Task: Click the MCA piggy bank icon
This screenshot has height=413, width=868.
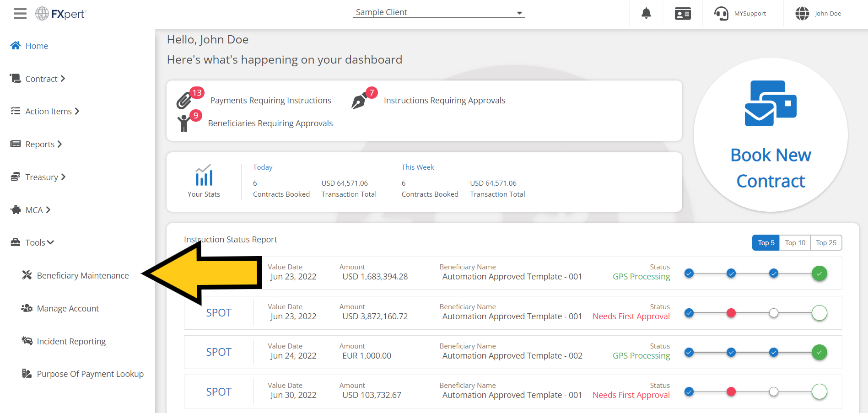Action: click(x=16, y=209)
